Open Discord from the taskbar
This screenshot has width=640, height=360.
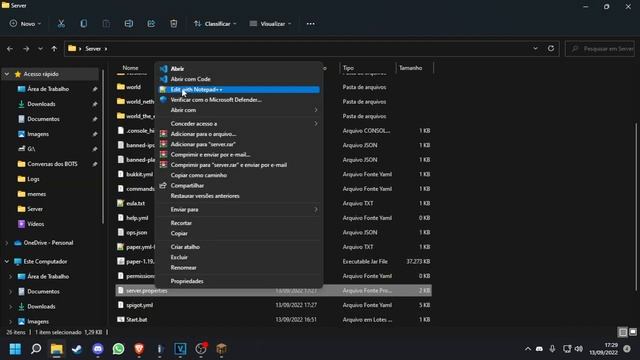(98, 349)
